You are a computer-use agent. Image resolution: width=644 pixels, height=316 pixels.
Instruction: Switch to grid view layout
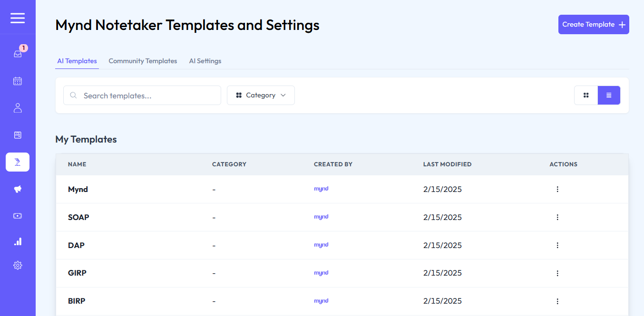click(586, 96)
